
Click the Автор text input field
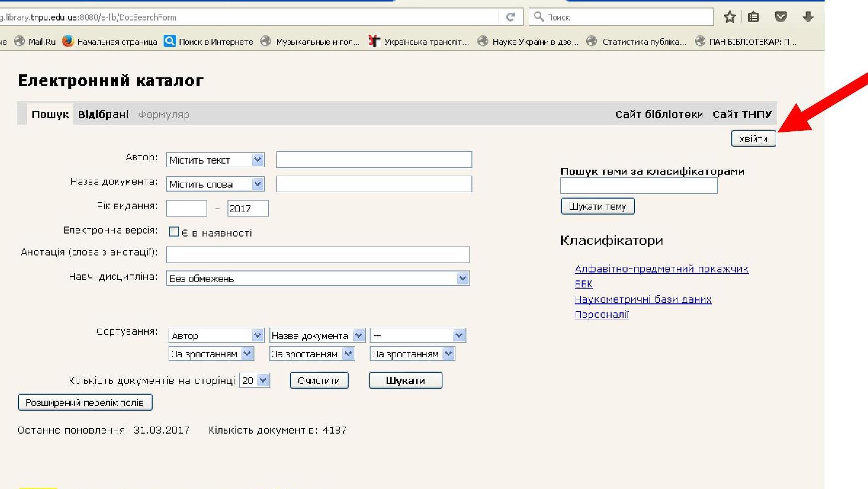[374, 160]
